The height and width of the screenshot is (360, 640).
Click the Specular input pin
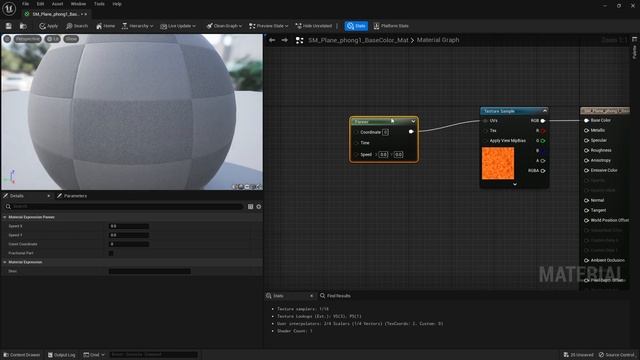pyautogui.click(x=586, y=140)
